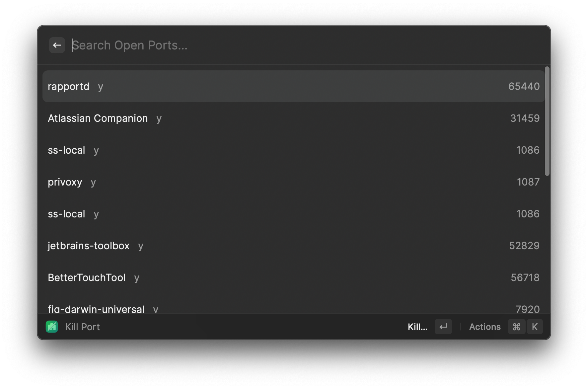Click the Kill Port label in footer
The height and width of the screenshot is (389, 588).
click(82, 327)
